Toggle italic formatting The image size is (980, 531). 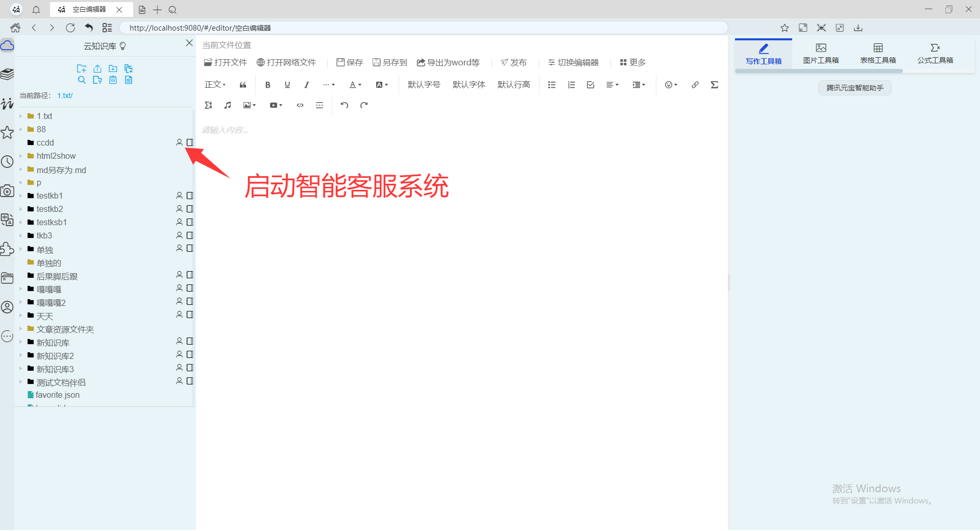306,85
